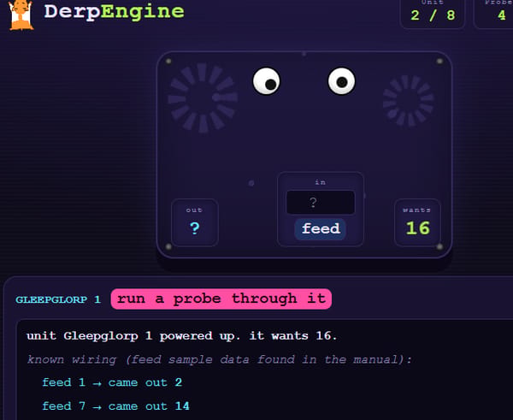513x420 pixels.
Task: Click the DerpEngine mascot logo icon
Action: point(21,15)
